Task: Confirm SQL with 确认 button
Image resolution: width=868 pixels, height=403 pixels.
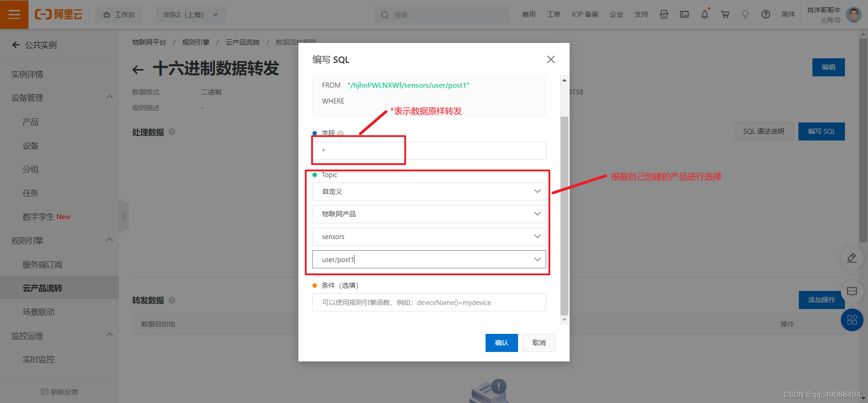Action: [x=501, y=343]
